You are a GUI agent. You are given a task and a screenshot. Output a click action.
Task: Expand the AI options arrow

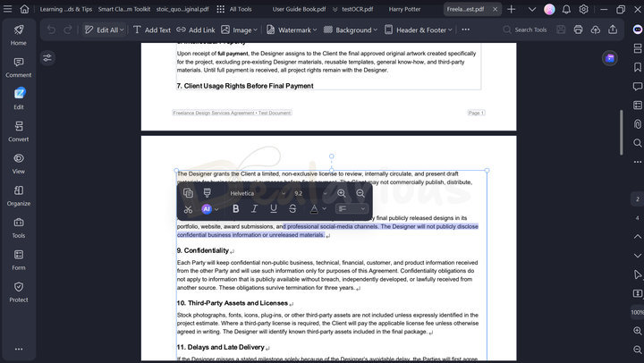coord(216,209)
